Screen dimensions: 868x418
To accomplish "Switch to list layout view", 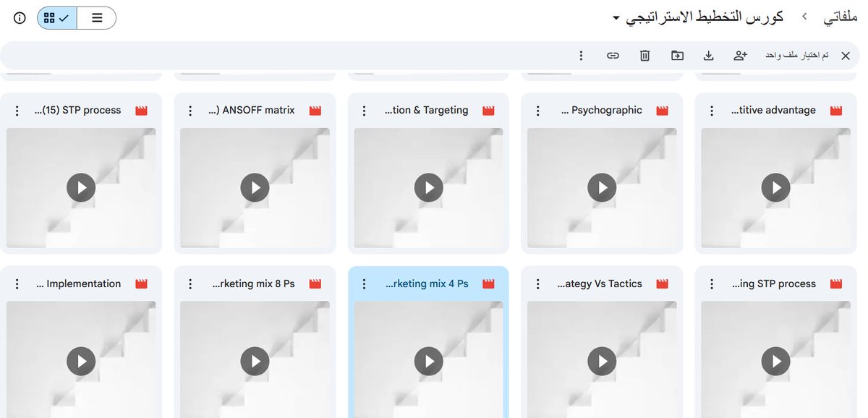I will [x=97, y=18].
